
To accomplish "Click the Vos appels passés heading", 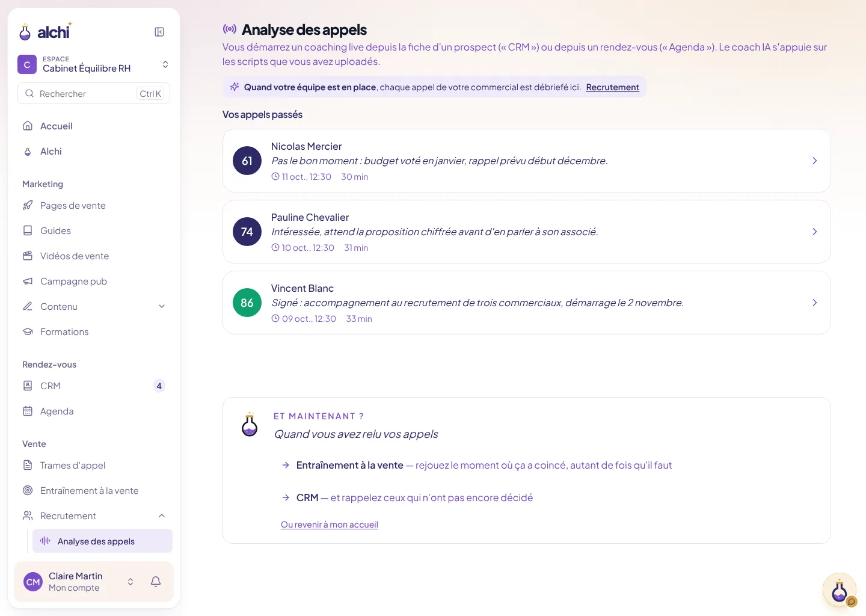I will pyautogui.click(x=262, y=114).
